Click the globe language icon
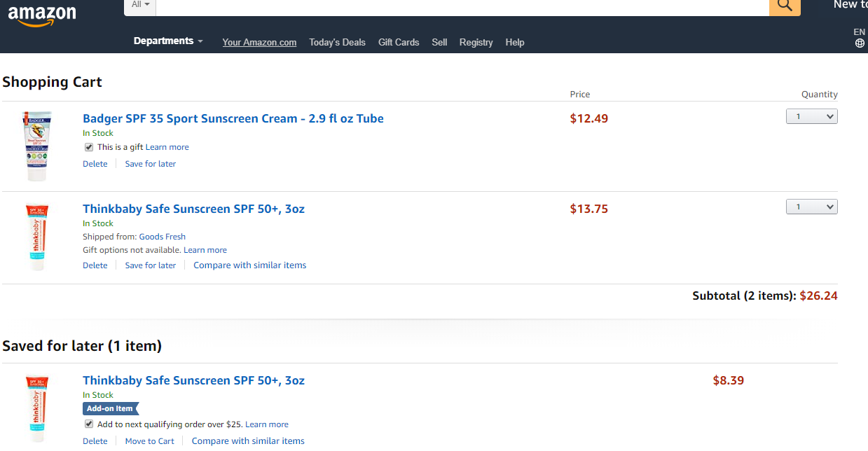The height and width of the screenshot is (451, 868). coord(860,43)
